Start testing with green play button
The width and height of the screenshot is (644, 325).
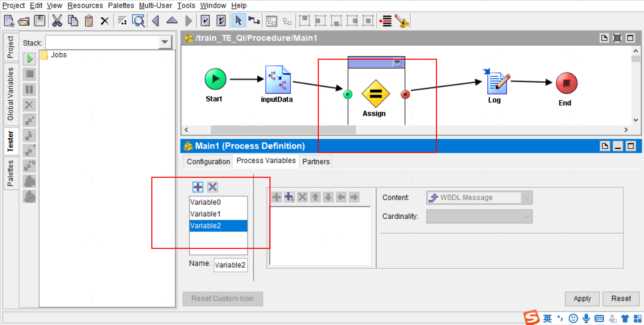(30, 59)
